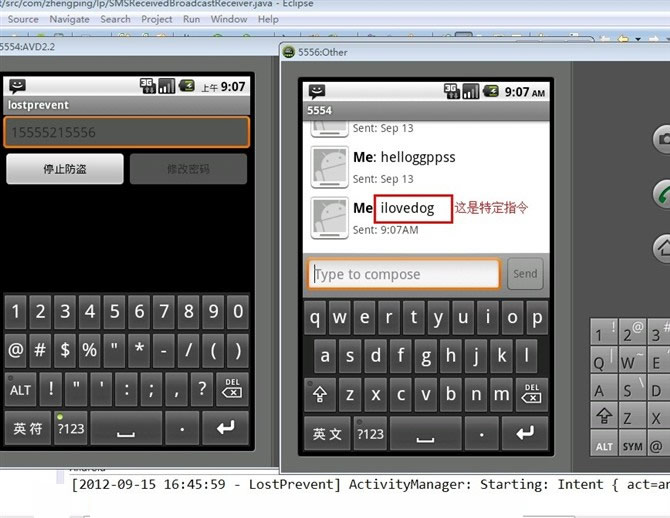Tap the $ key on 5554 keyboard

tap(65, 350)
